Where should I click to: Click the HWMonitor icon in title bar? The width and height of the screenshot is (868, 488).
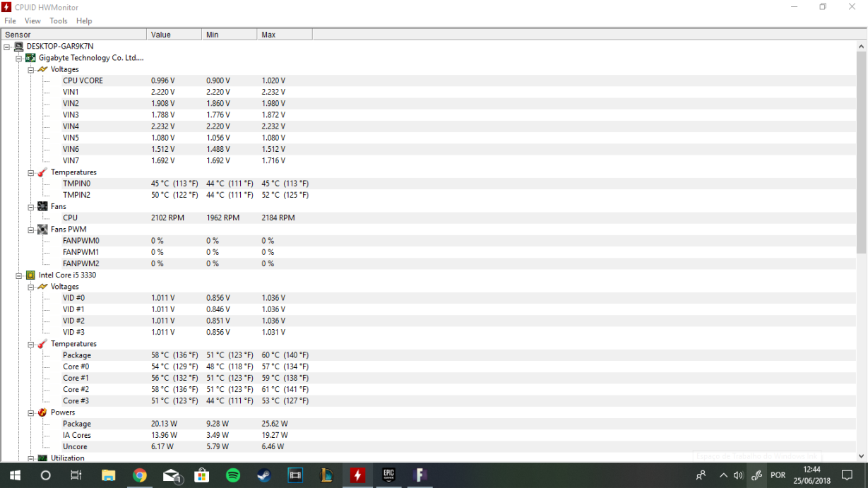tap(7, 7)
